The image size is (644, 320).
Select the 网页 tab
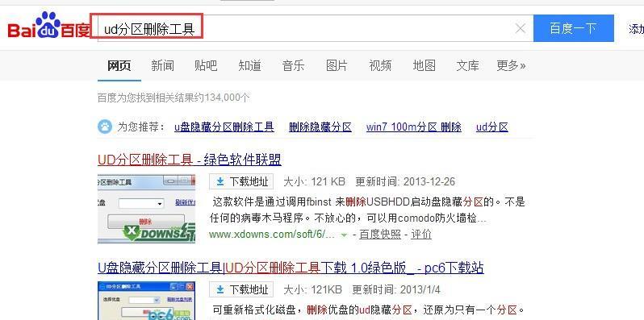click(x=119, y=65)
